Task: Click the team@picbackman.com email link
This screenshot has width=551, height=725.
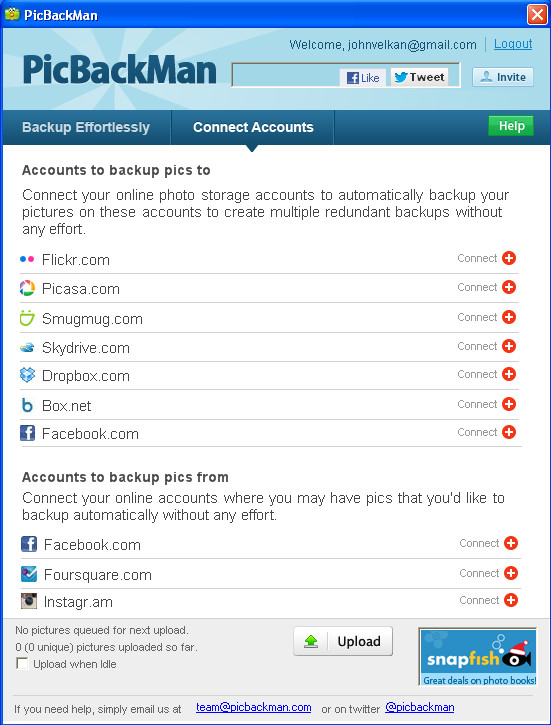Action: click(x=253, y=707)
